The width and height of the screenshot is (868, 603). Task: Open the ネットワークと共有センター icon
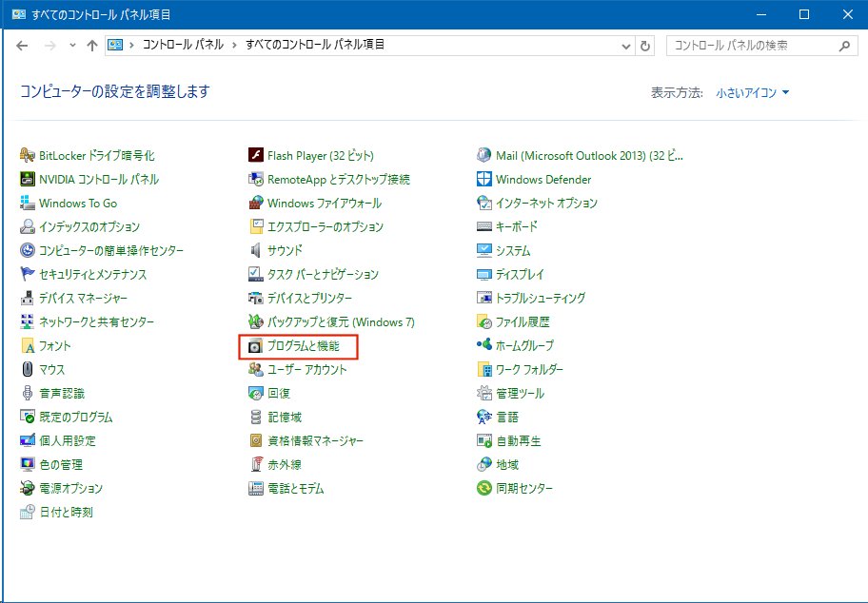point(27,322)
